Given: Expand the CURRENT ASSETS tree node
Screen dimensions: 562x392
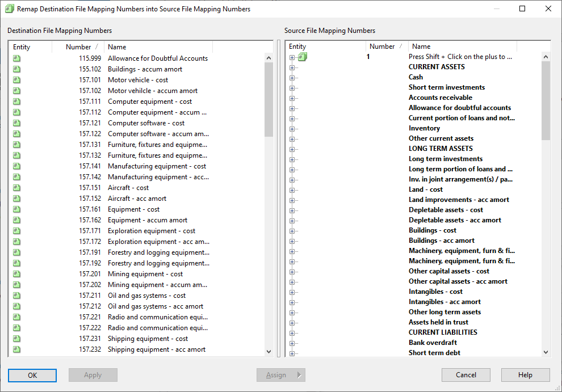Looking at the screenshot, I should (x=292, y=67).
